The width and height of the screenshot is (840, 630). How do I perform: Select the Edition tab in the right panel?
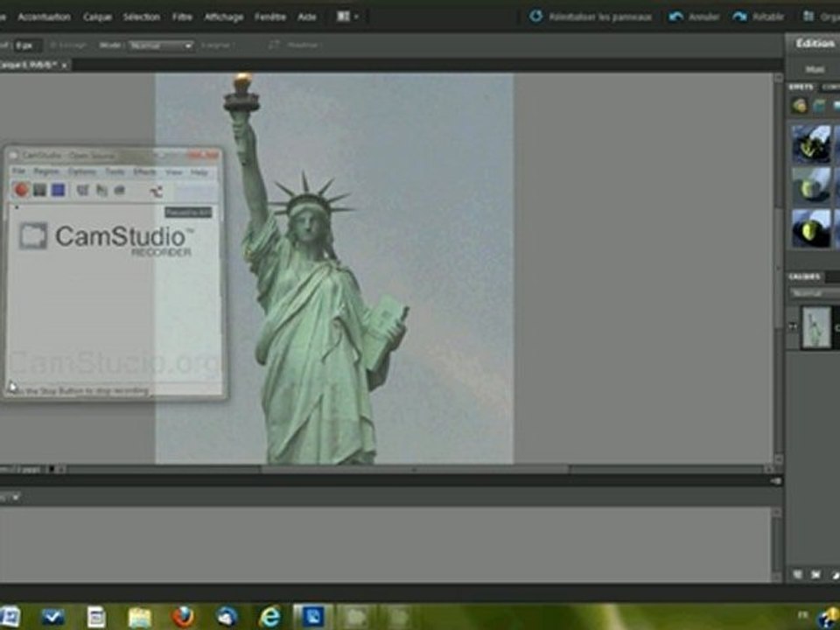[815, 44]
